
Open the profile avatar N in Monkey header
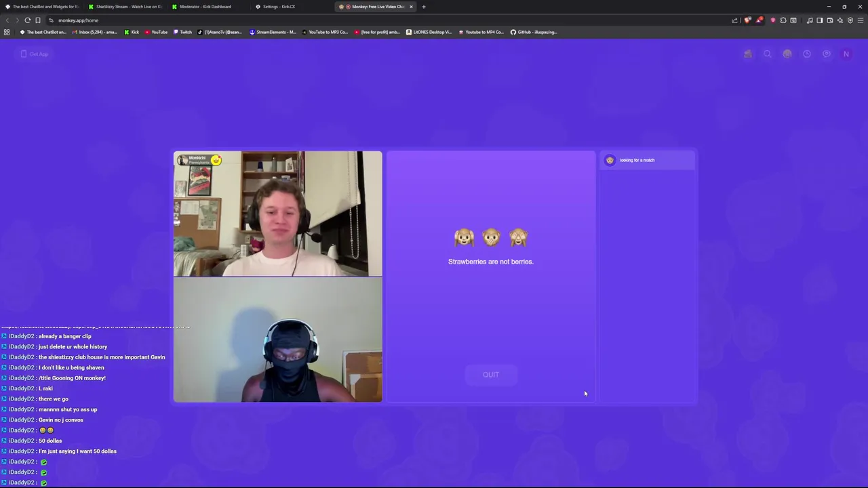click(x=846, y=54)
